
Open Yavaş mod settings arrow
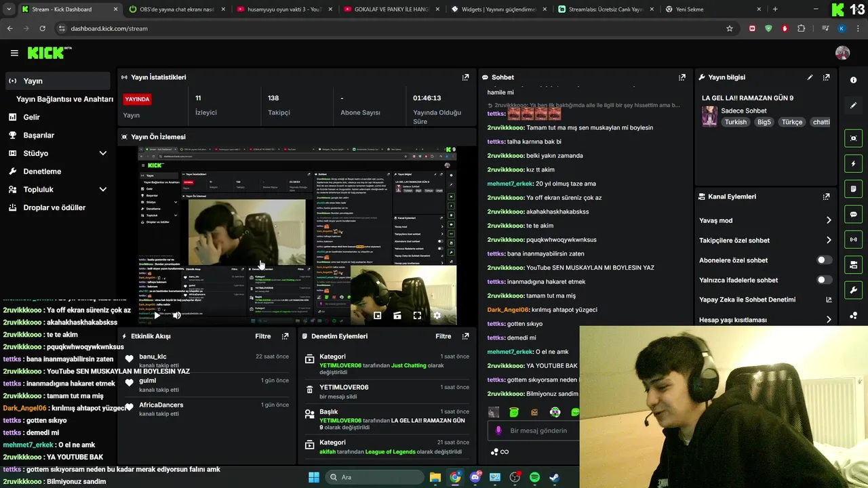(829, 220)
